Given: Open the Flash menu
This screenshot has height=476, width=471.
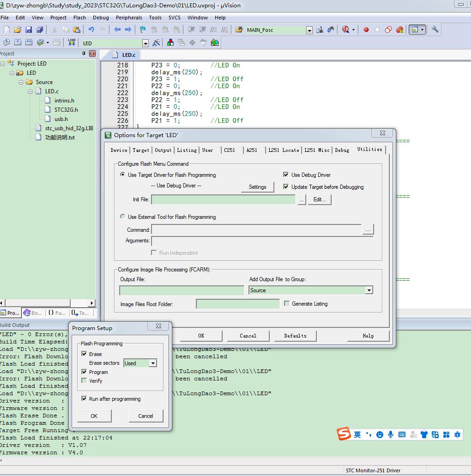Looking at the screenshot, I should (79, 18).
